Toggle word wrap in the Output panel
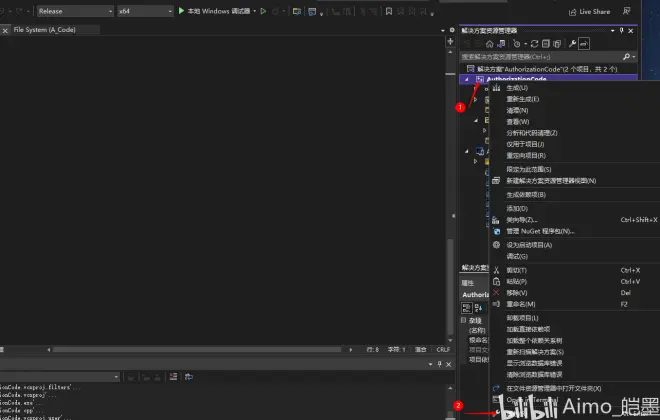 point(189,377)
